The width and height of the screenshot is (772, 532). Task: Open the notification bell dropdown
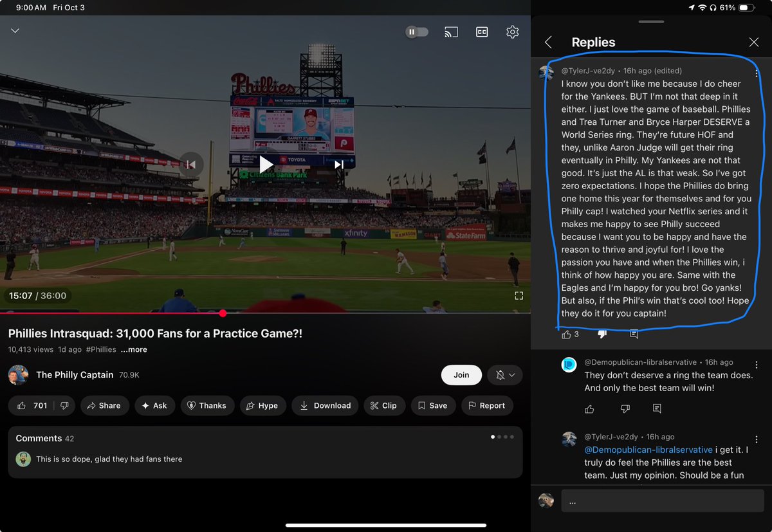click(505, 375)
